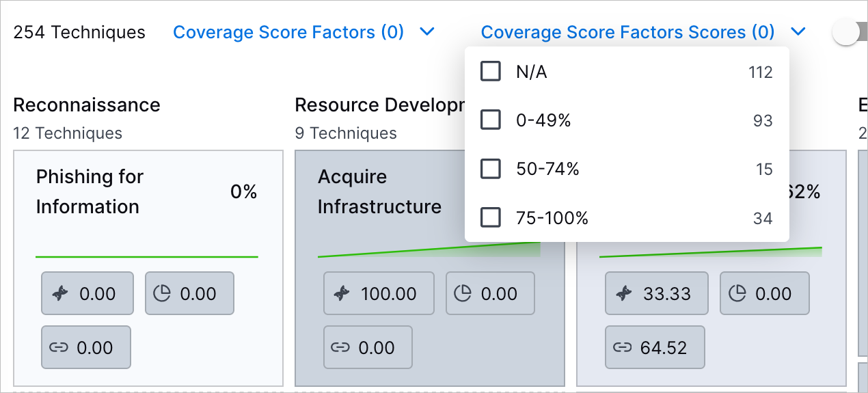Check the 75-100% score filter checkbox
This screenshot has height=393, width=868.
tap(491, 217)
